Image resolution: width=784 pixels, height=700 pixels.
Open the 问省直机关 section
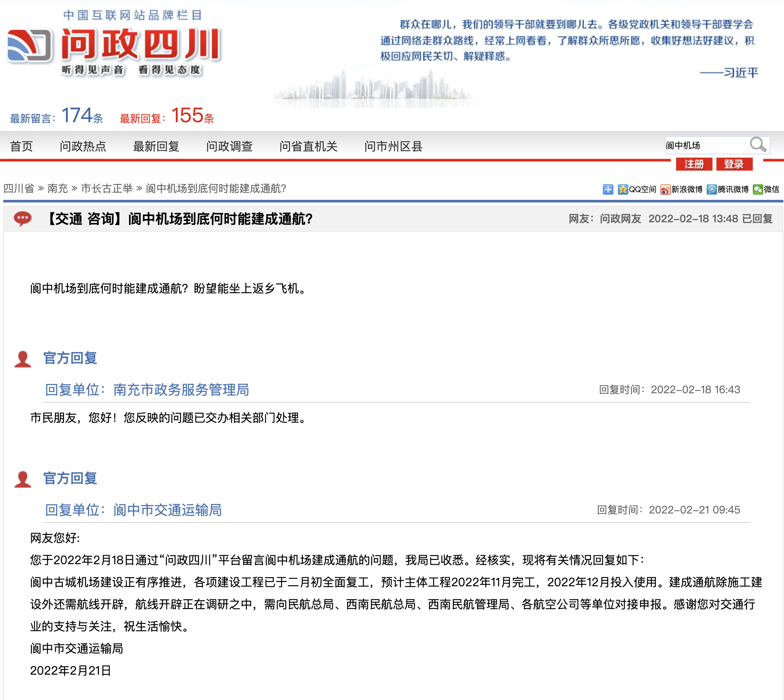[x=308, y=146]
